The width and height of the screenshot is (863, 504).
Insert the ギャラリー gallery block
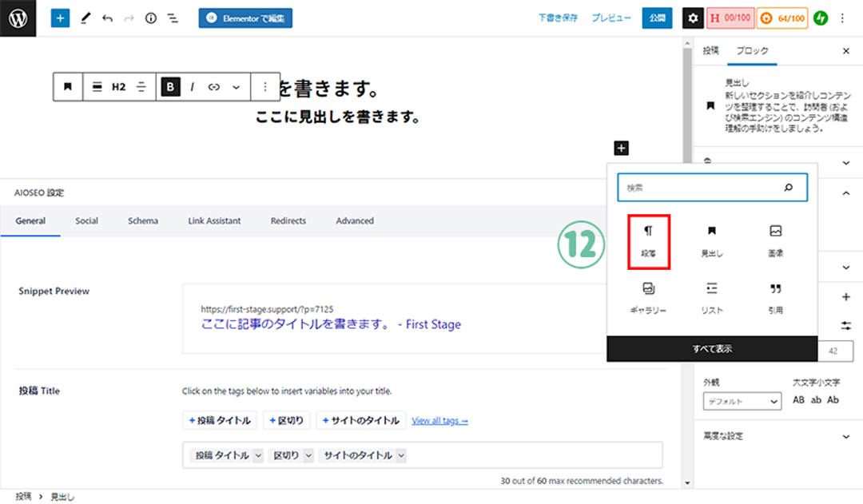pyautogui.click(x=648, y=297)
